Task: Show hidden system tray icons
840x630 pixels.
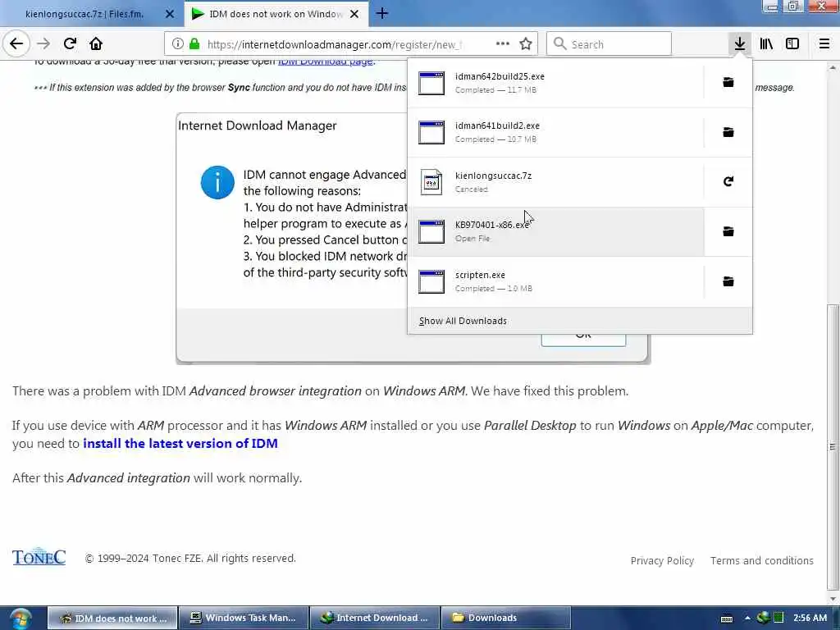Action: click(747, 618)
